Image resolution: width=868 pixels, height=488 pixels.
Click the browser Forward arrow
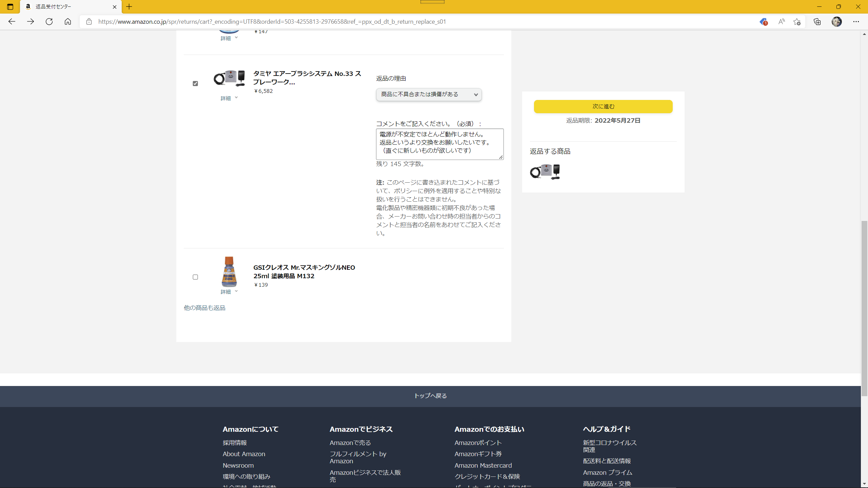31,22
